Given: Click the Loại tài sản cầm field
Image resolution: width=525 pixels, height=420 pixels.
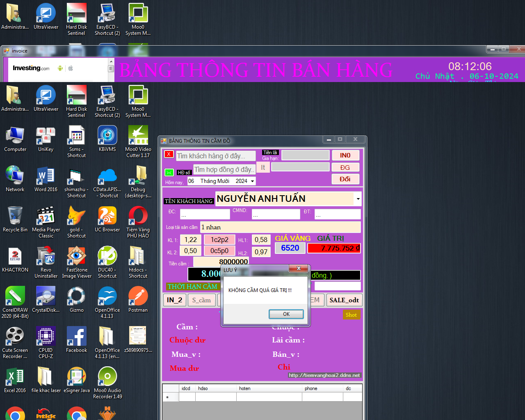Looking at the screenshot, I should [280, 227].
